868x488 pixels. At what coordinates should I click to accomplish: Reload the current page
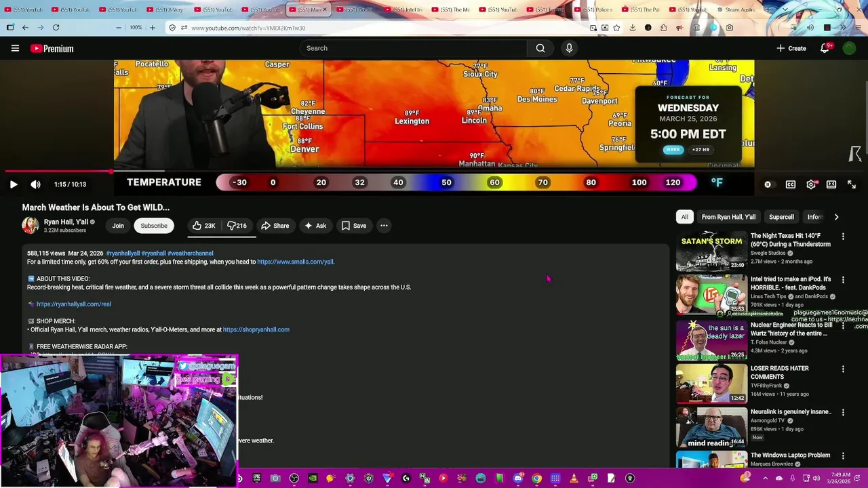[x=56, y=28]
